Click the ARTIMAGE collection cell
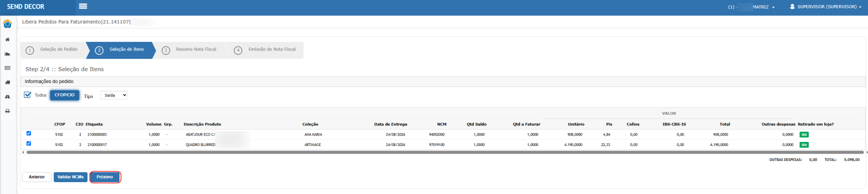 313,145
